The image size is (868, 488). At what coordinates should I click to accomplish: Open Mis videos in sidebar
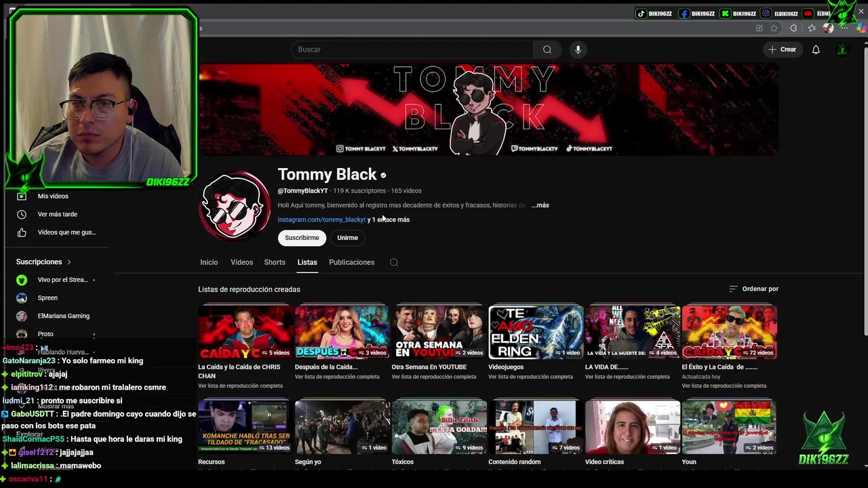[x=53, y=196]
